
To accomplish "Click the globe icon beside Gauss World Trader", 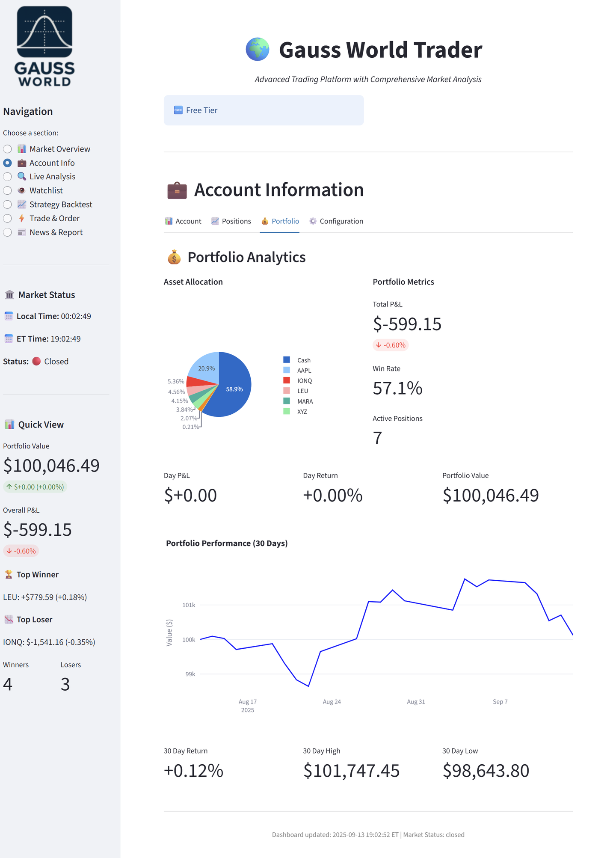I will pos(258,50).
